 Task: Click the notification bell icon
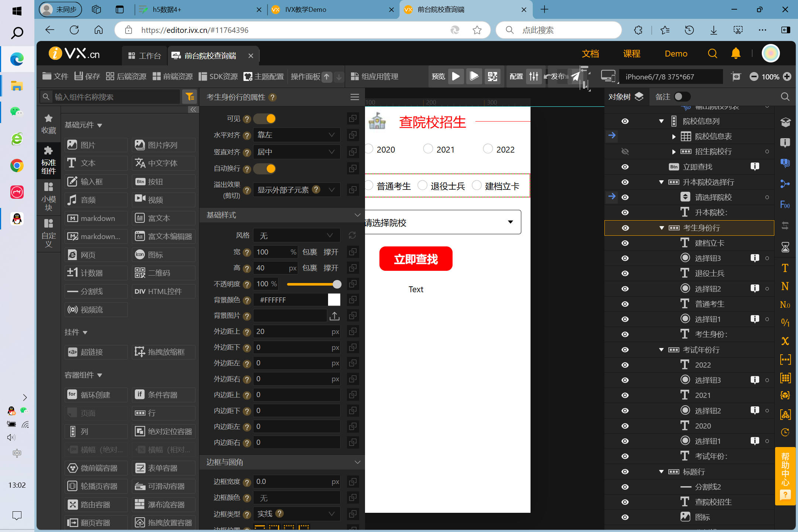point(736,54)
